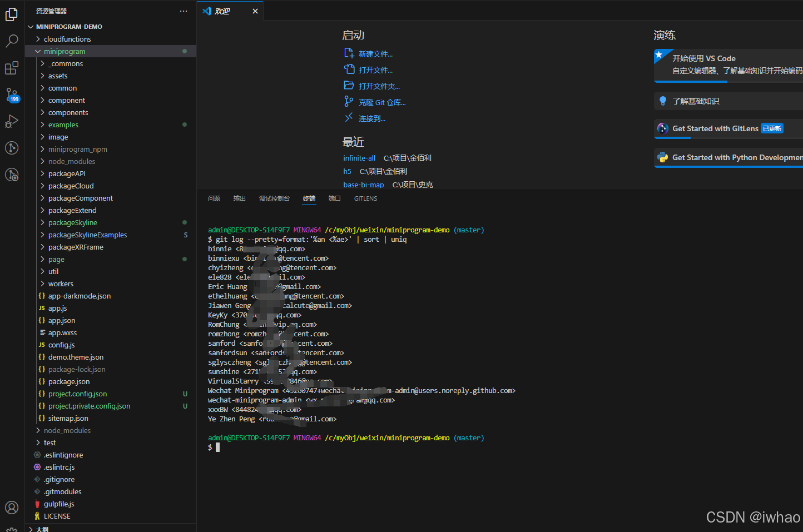This screenshot has width=803, height=532.
Task: Click the Python walkthrough icon
Action: click(662, 157)
